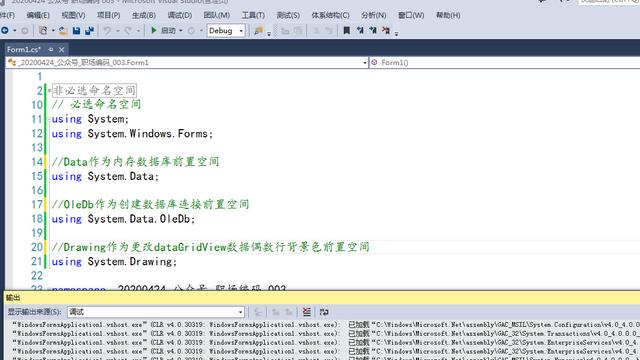Screen dimensions: 640x360
Task: Open the 窗口(W) menu
Action: 411,15
